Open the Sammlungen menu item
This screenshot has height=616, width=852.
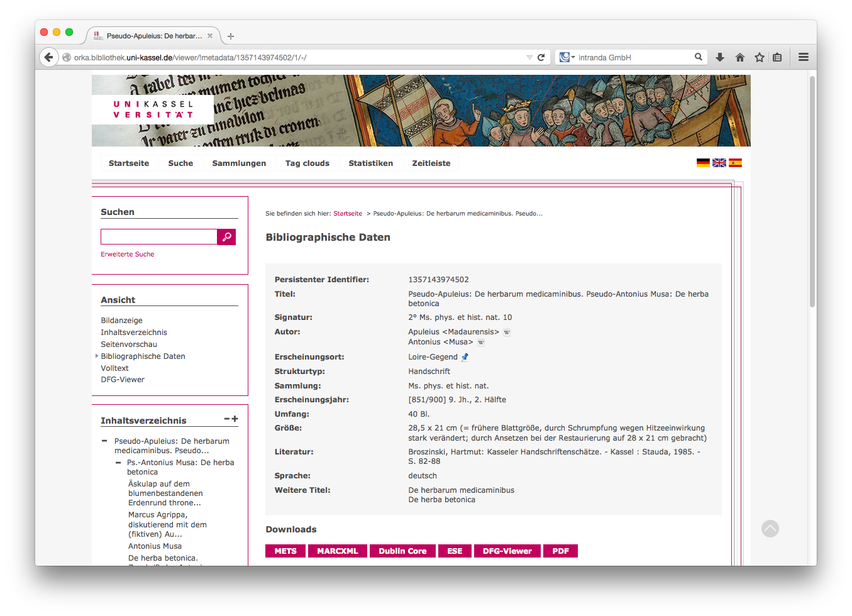[x=239, y=163]
